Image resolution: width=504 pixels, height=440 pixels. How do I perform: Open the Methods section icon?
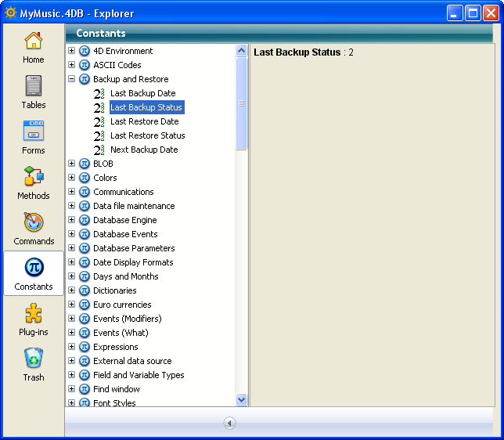coord(34,177)
